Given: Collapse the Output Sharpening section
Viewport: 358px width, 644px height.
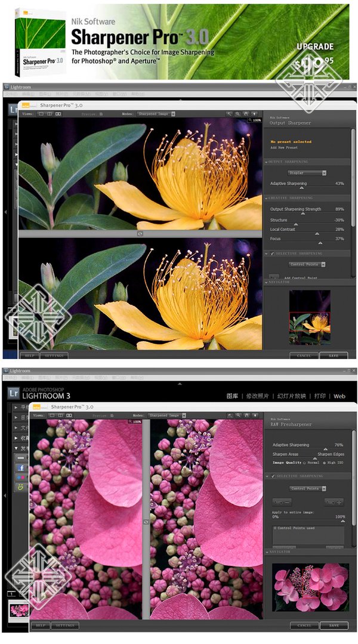Looking at the screenshot, I should click(266, 162).
